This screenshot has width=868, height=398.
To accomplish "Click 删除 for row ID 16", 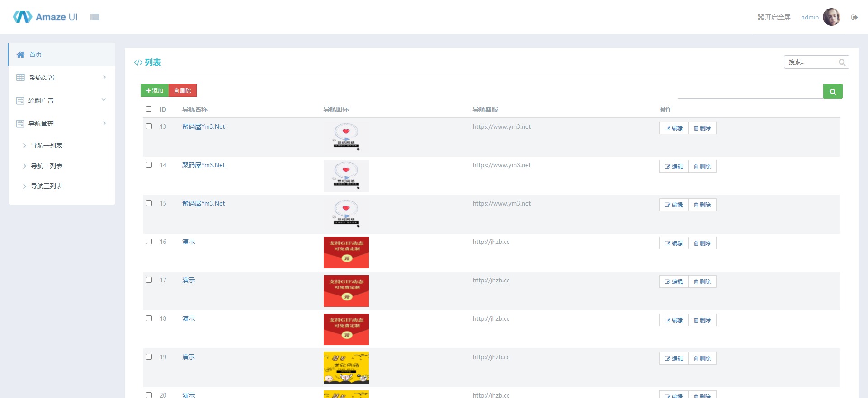I will click(702, 243).
